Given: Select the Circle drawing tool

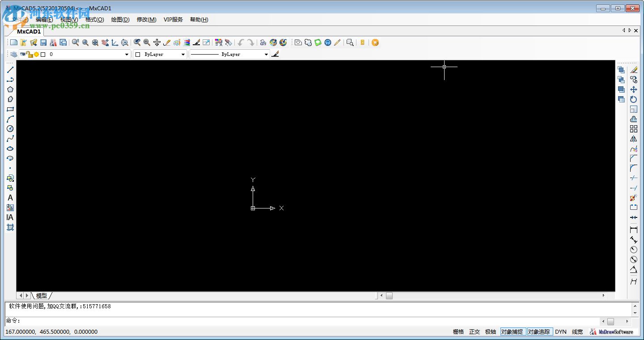Looking at the screenshot, I should (10, 129).
